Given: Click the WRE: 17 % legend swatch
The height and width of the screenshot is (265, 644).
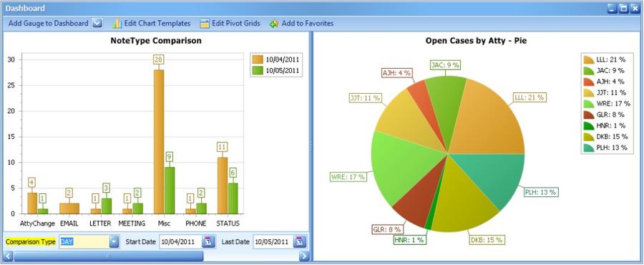Looking at the screenshot, I should (x=589, y=104).
